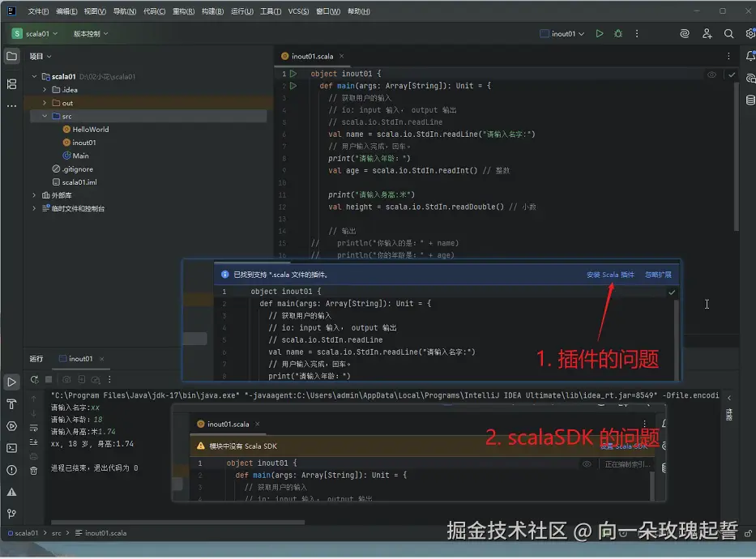
Task: Open Run panel more options three-dot menu
Action: coord(109,380)
